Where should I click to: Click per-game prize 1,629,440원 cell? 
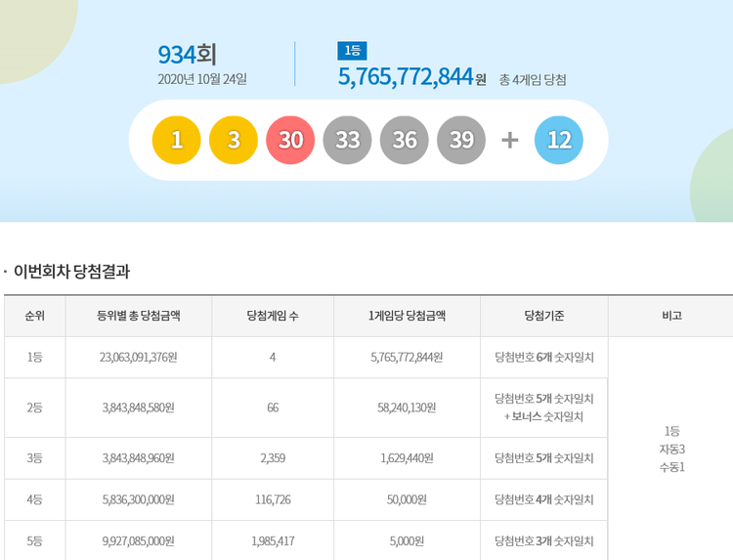pos(407,458)
